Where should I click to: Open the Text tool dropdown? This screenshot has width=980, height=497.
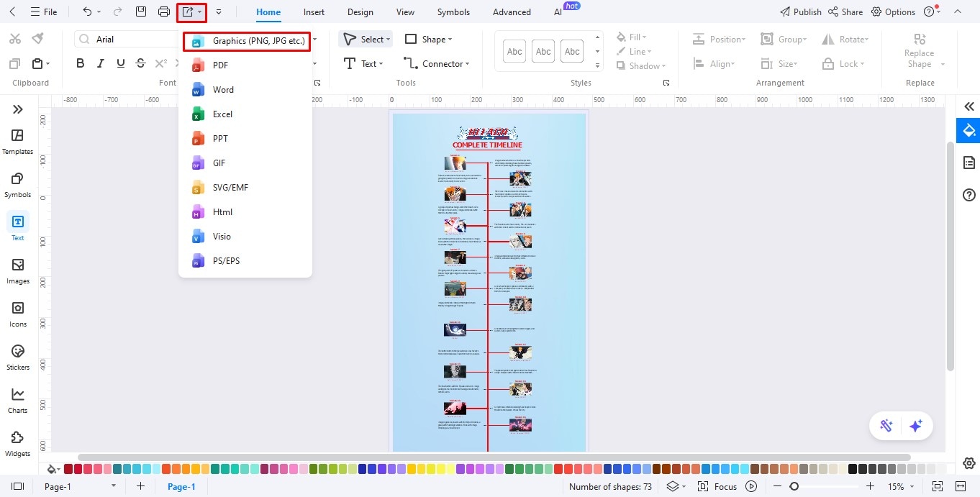click(362, 63)
